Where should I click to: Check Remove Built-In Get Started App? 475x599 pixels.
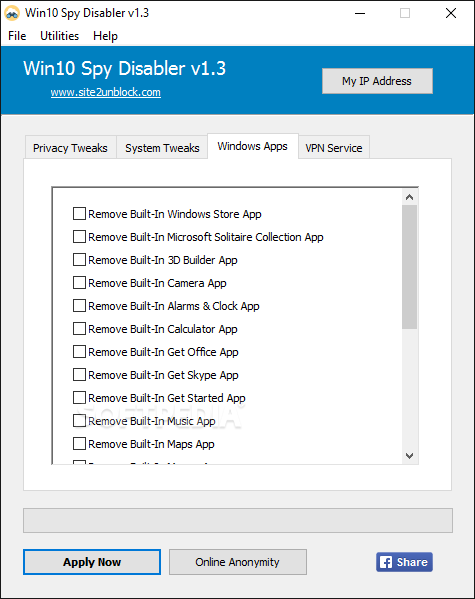tap(79, 397)
